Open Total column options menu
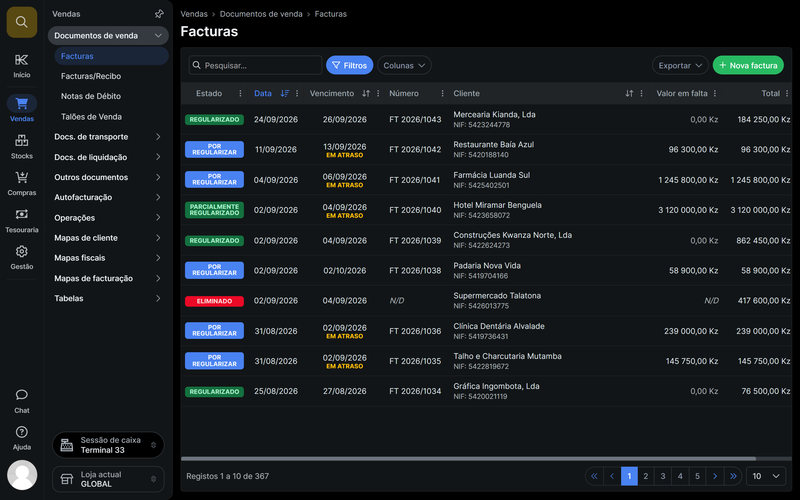This screenshot has height=500, width=800. [x=787, y=93]
